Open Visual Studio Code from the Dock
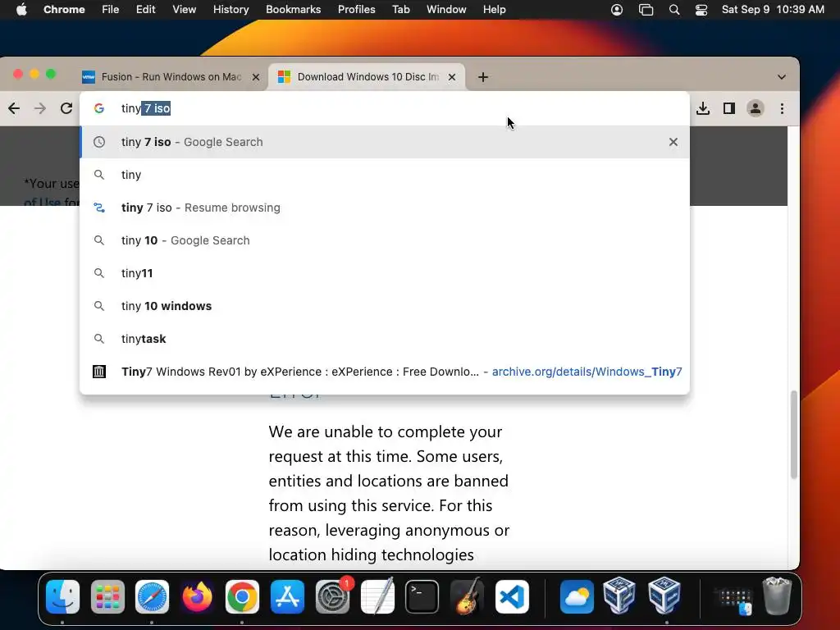Image resolution: width=840 pixels, height=630 pixels. (512, 596)
